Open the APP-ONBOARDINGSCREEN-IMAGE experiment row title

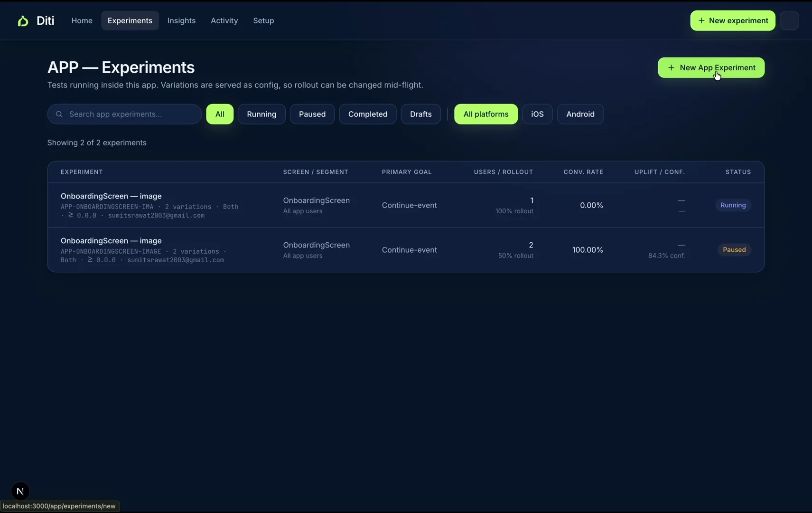tap(111, 241)
